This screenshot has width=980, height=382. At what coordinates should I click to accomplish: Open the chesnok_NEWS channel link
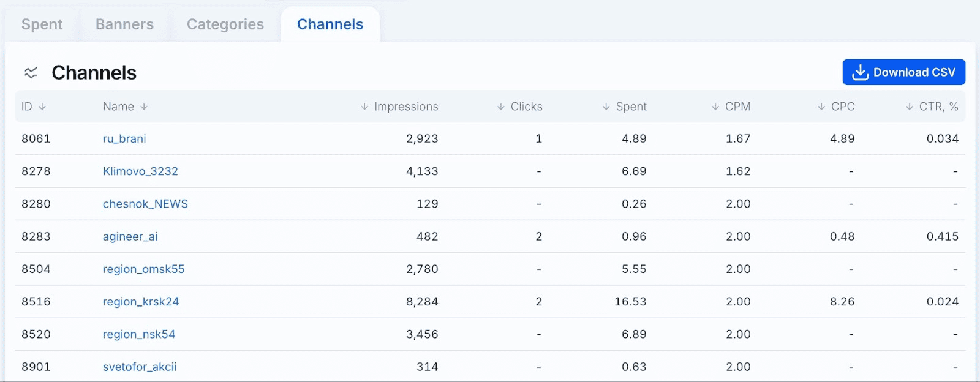coord(145,204)
